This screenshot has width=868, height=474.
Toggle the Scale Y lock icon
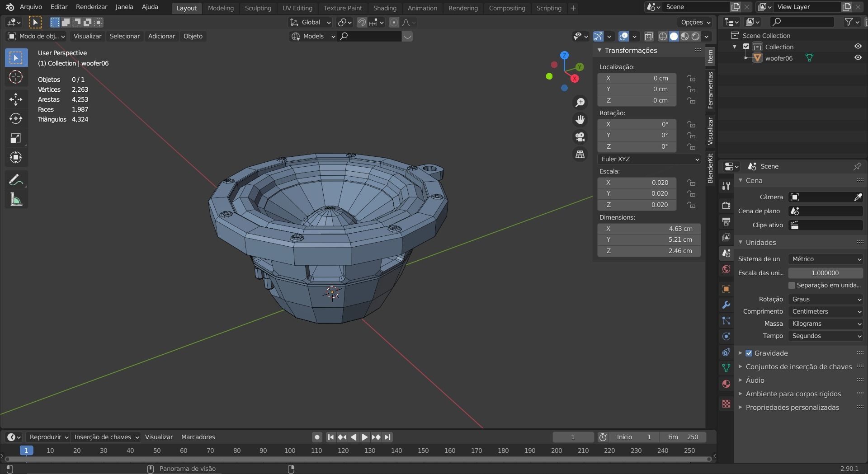pos(691,193)
